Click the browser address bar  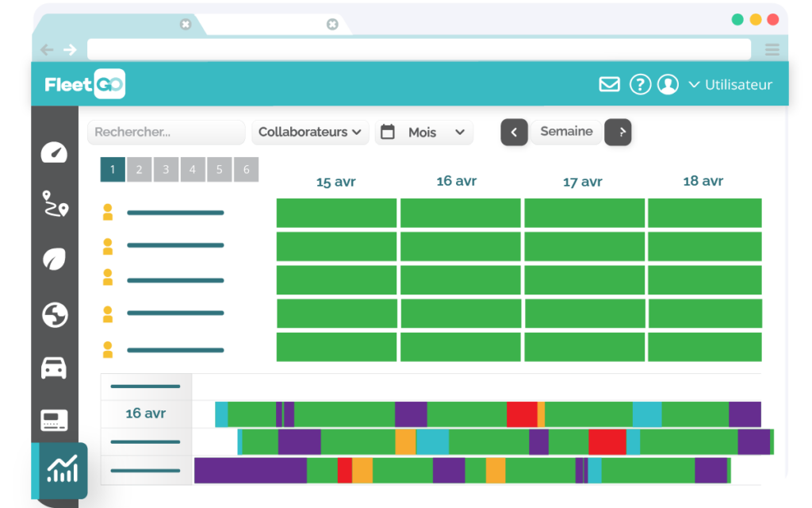tap(419, 49)
